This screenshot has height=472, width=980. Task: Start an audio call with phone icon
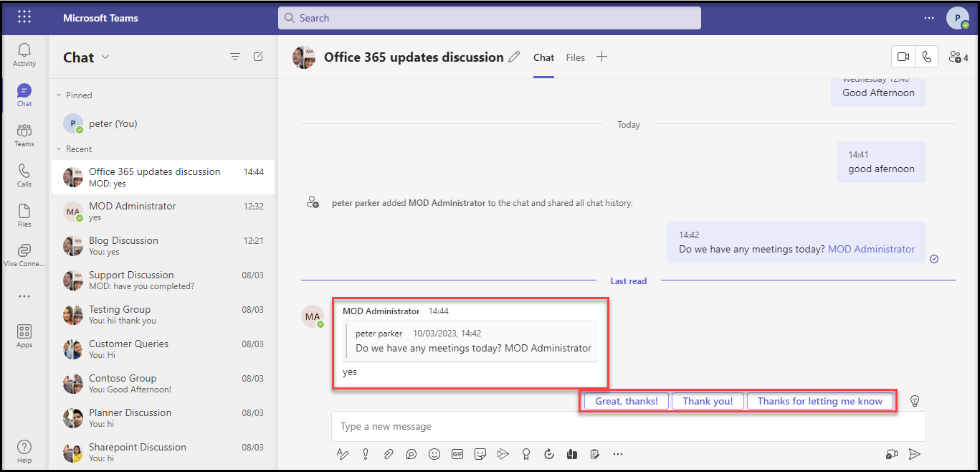point(927,57)
